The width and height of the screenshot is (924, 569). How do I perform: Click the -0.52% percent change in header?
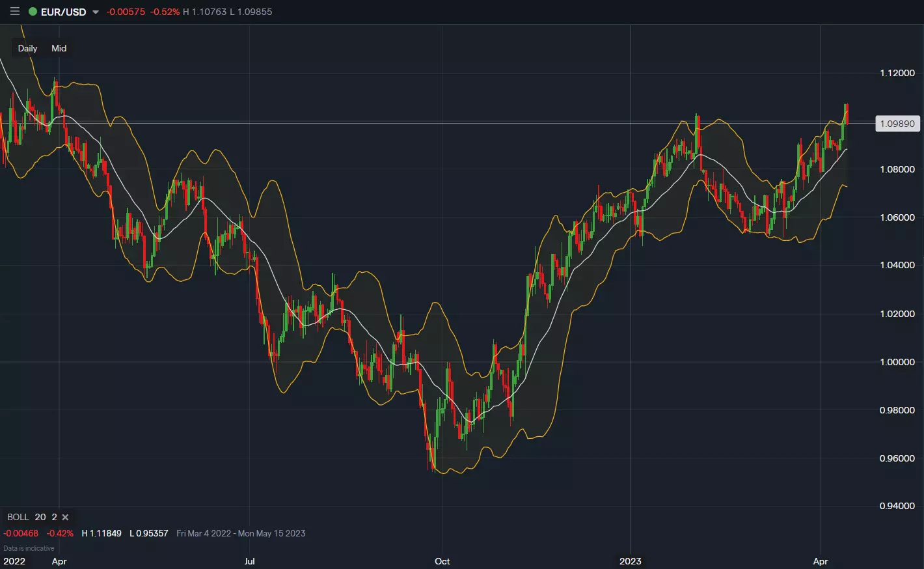click(x=165, y=12)
